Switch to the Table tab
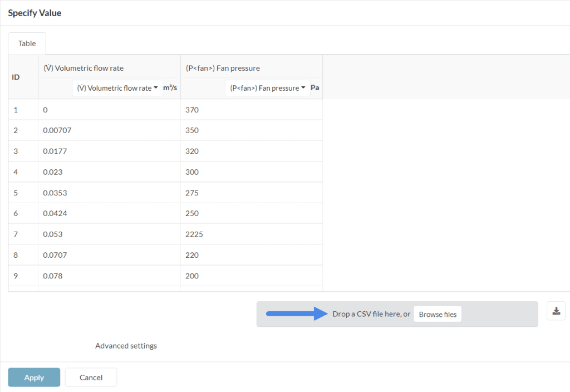Viewport: 570px width, 392px height. pos(27,43)
